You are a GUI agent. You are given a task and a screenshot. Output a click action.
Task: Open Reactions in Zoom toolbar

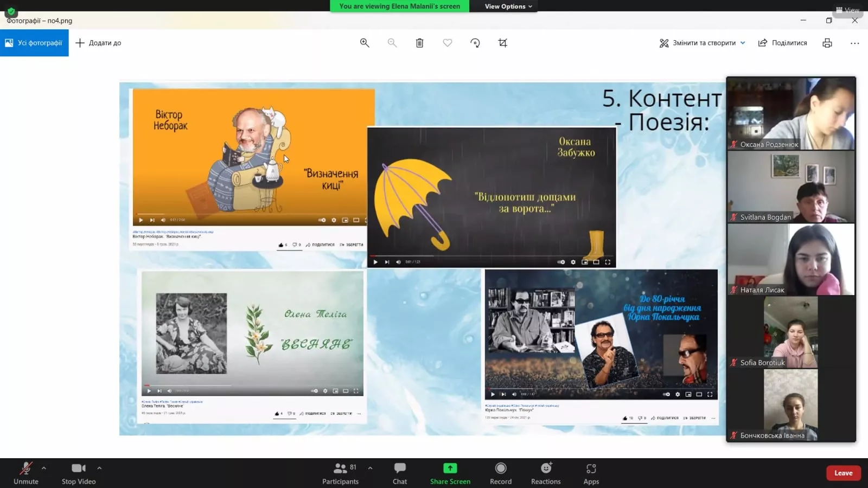point(546,473)
